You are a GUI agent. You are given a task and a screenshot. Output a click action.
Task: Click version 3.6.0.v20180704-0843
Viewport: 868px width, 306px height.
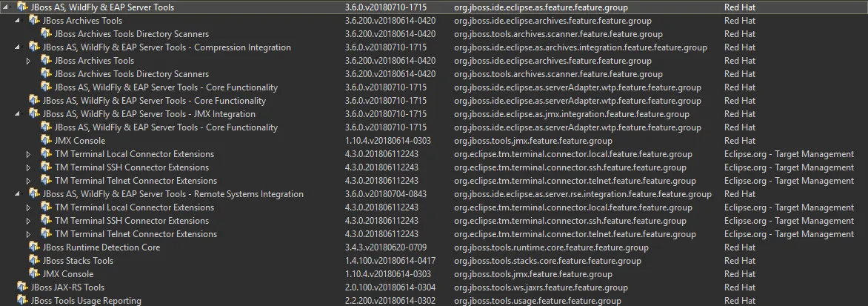[x=386, y=193]
